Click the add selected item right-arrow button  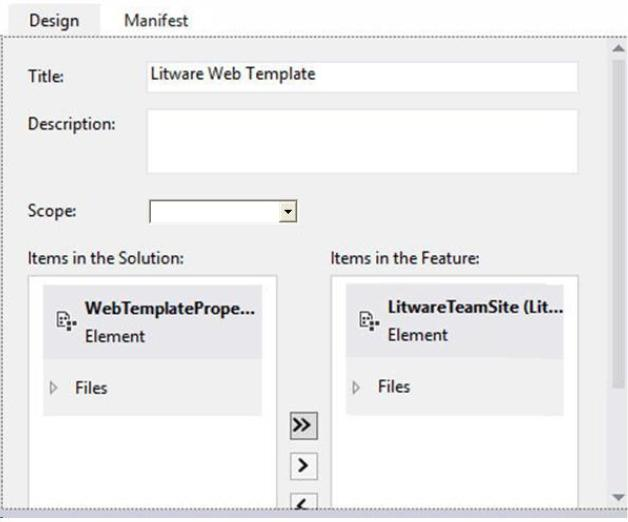pyautogui.click(x=304, y=466)
